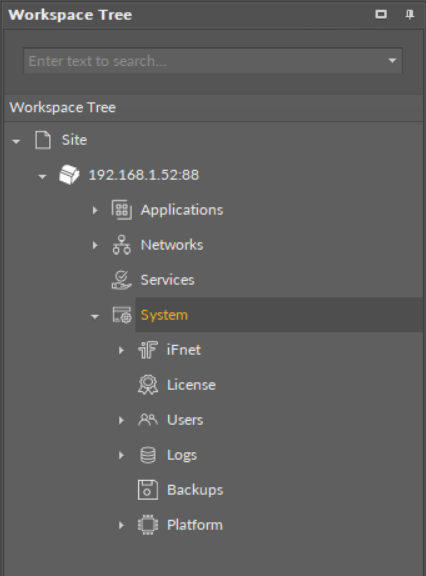Select the License tree item label

tap(191, 385)
